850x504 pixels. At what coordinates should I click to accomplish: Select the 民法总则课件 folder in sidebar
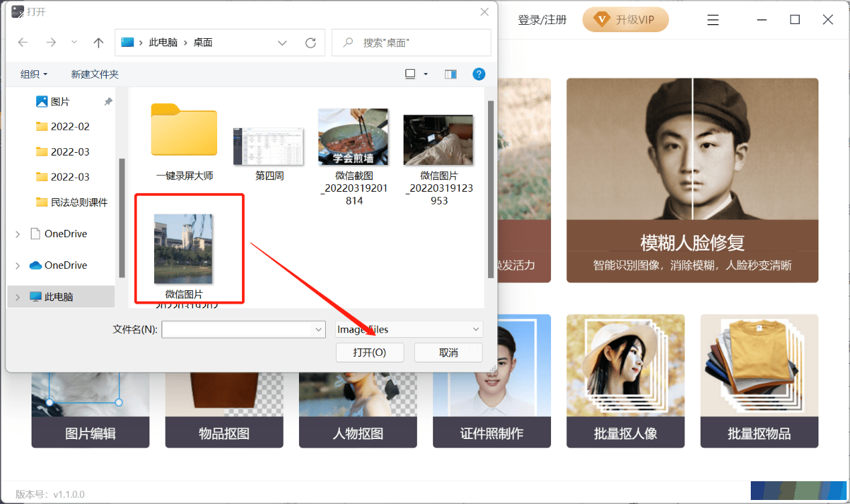click(x=72, y=202)
